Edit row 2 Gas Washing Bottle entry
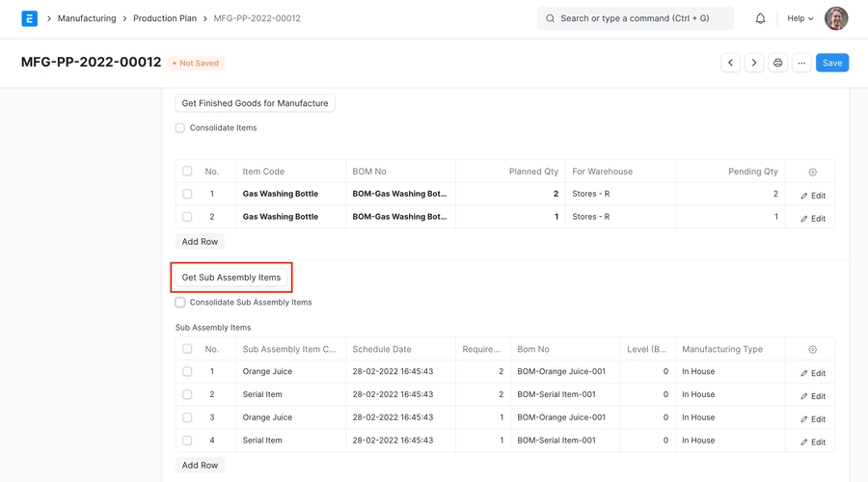The width and height of the screenshot is (868, 482). pos(812,218)
